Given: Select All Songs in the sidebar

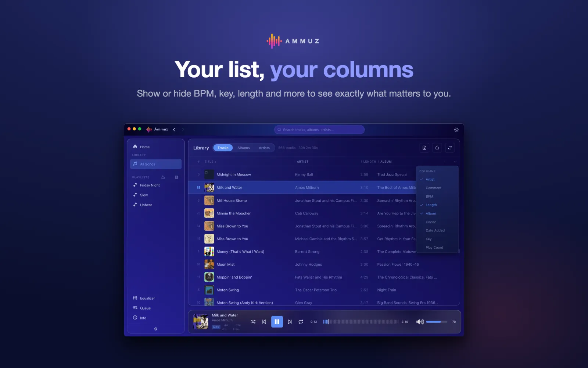Looking at the screenshot, I should pyautogui.click(x=156, y=164).
